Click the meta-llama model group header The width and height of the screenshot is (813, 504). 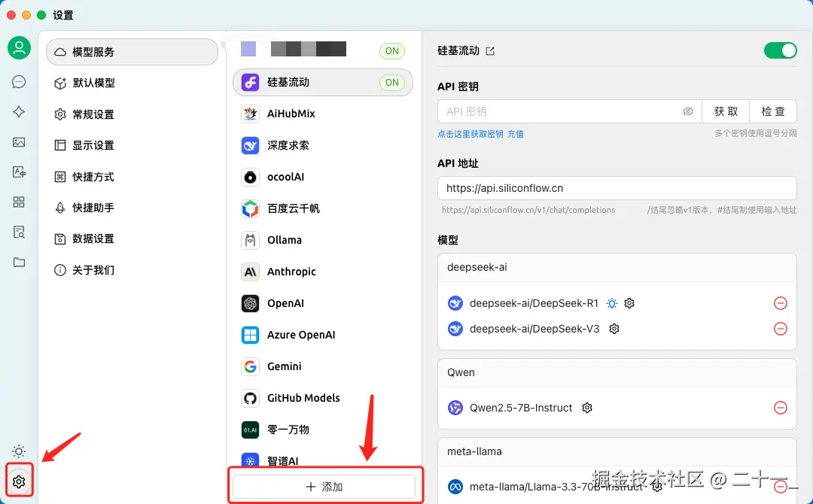pyautogui.click(x=617, y=451)
